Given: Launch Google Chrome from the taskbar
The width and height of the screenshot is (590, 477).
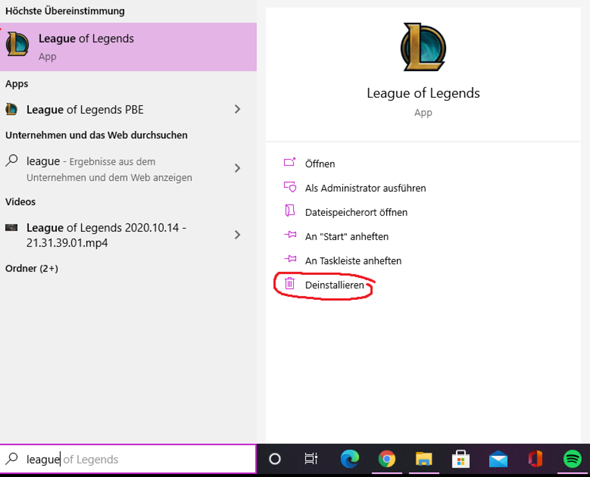Looking at the screenshot, I should point(387,459).
